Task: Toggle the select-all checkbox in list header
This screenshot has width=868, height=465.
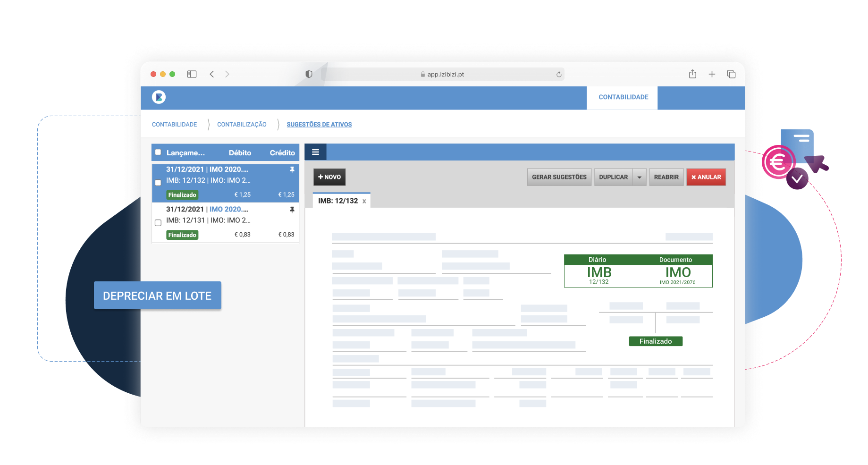Action: [159, 152]
